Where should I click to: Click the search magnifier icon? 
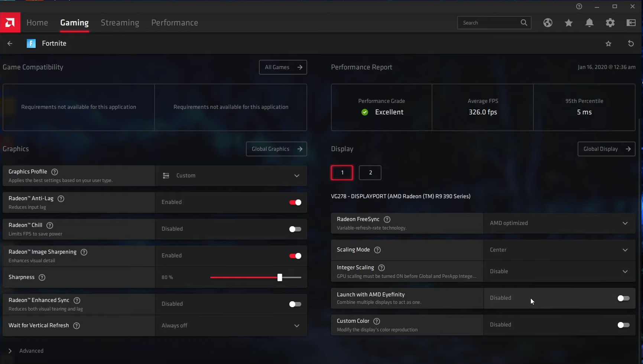[x=524, y=23]
